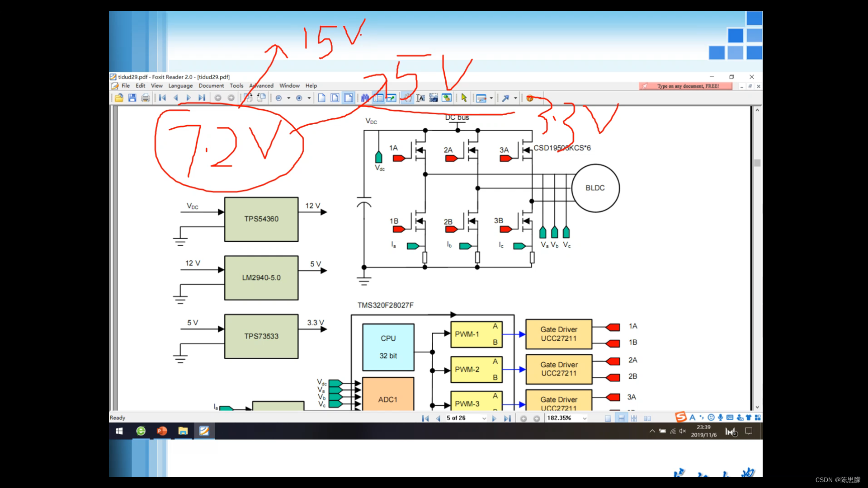Open the page number dropdown
This screenshot has width=868, height=488.
[x=484, y=418]
